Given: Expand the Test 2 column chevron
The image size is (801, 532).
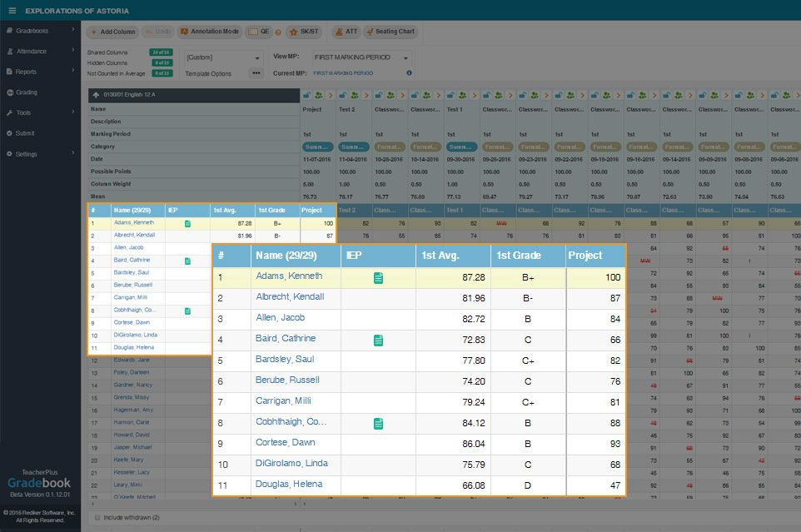Looking at the screenshot, I should tap(366, 96).
